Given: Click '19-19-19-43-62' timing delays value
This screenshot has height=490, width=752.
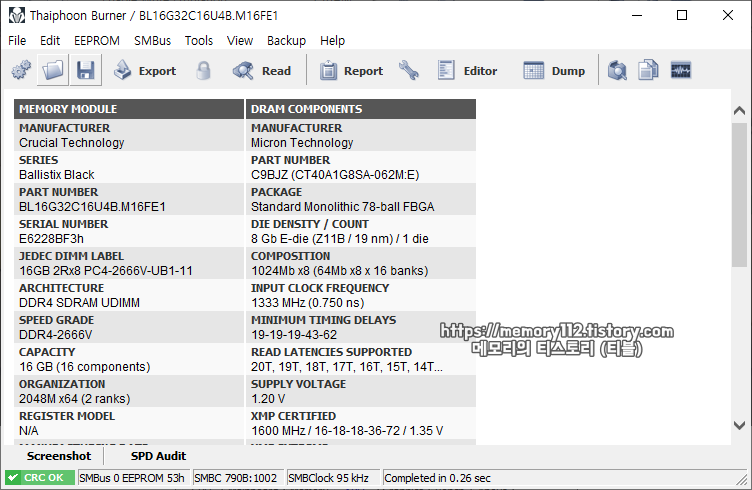Looking at the screenshot, I should (294, 335).
